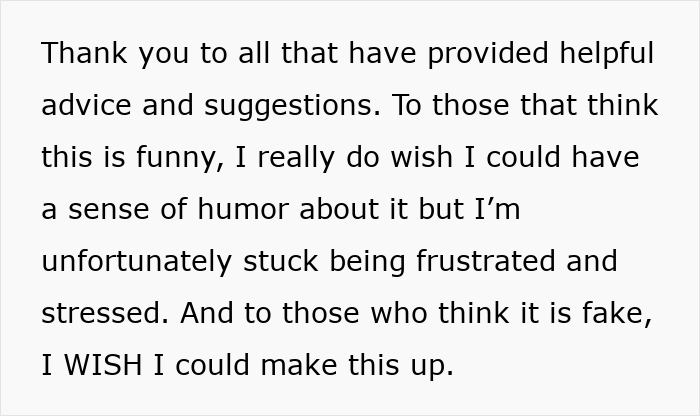Click the word "stuck"
This screenshot has width=700, height=416.
click(x=280, y=261)
